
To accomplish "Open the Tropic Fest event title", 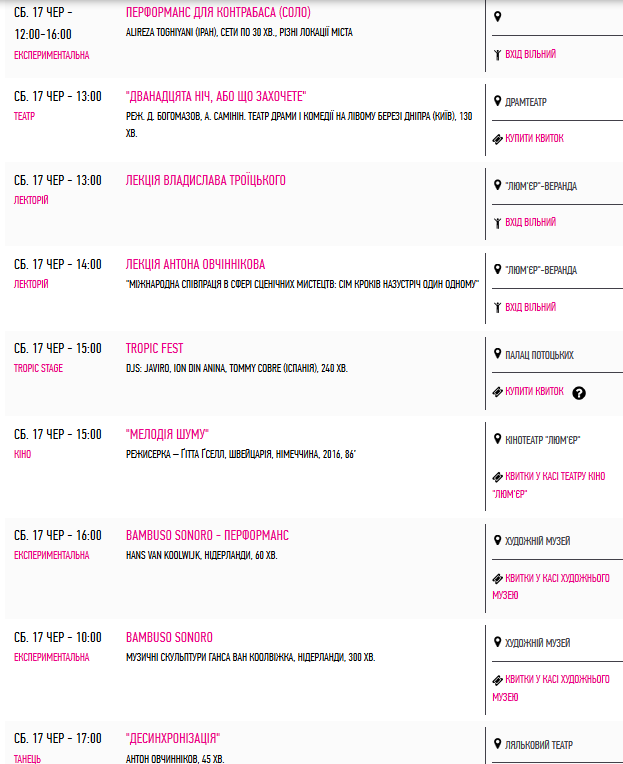I will pos(154,348).
